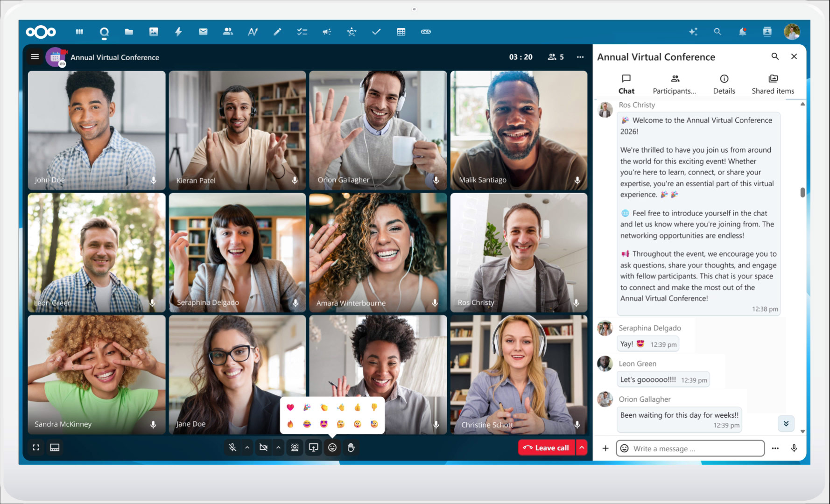Open the Files app icon in top bar

pos(129,32)
